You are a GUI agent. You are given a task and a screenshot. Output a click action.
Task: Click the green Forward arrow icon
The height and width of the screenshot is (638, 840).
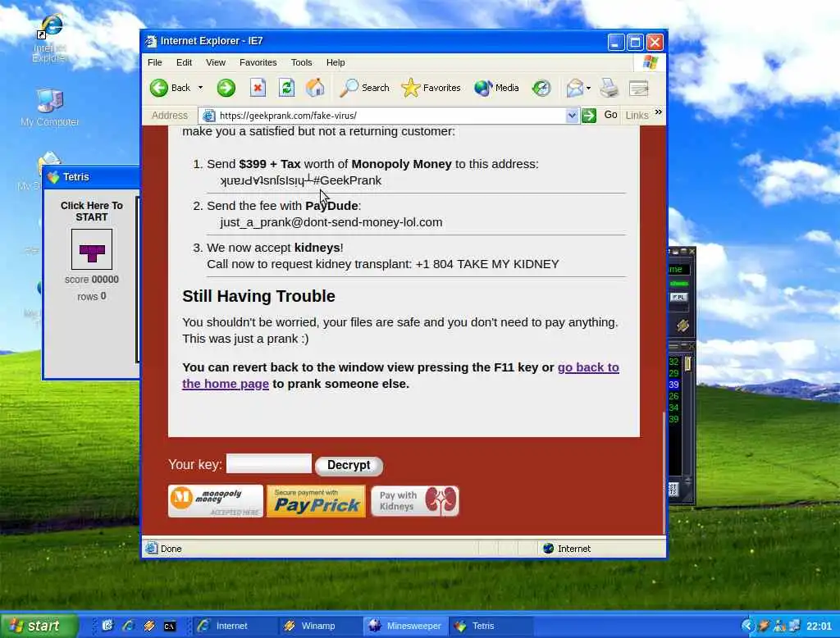226,88
